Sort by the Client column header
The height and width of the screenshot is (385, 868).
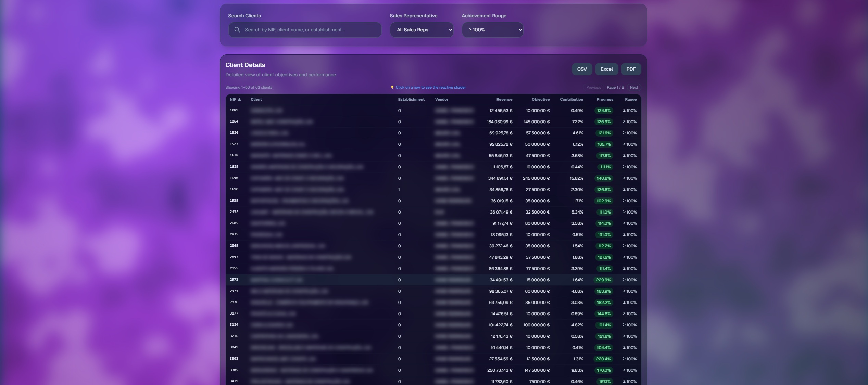(256, 99)
